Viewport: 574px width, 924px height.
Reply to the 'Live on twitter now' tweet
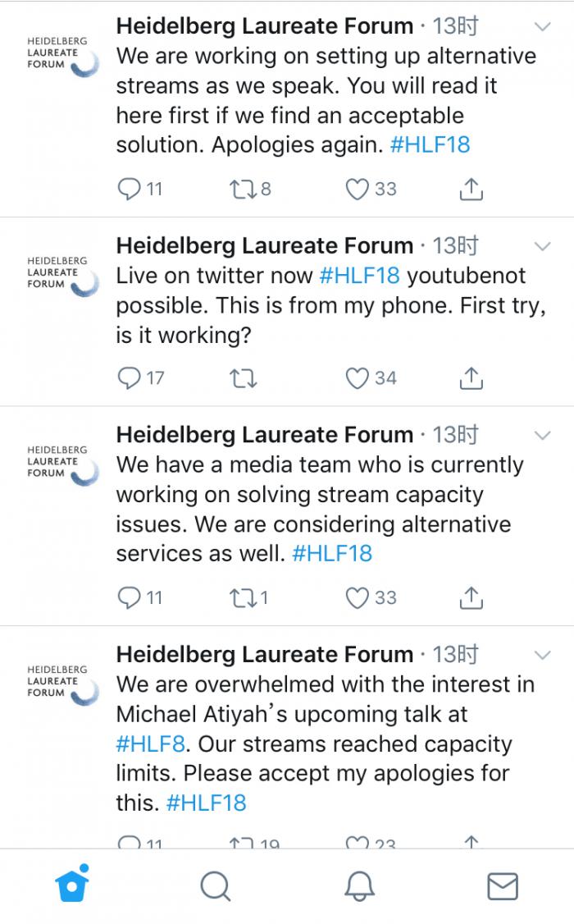130,378
